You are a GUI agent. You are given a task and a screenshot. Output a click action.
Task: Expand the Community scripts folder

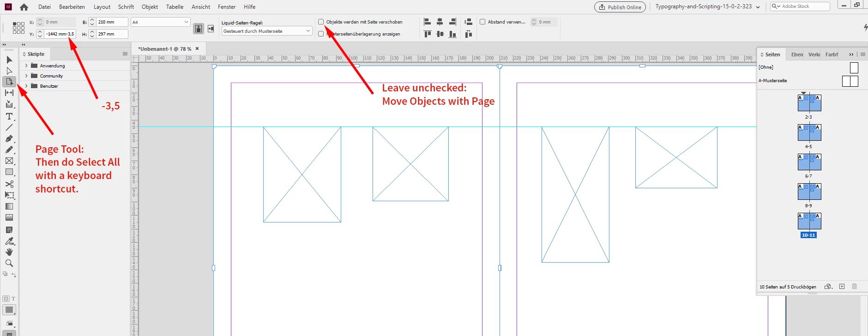pos(26,76)
